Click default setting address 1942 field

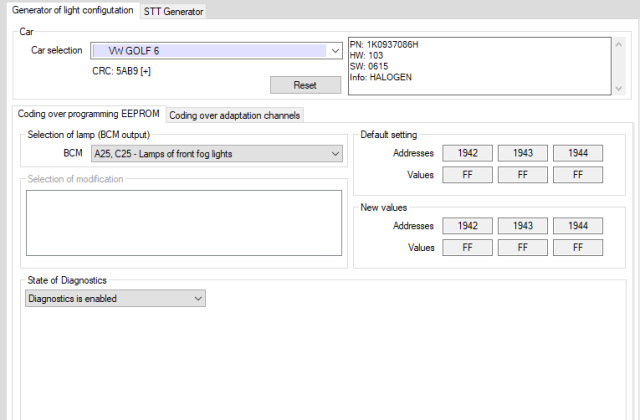pos(468,153)
